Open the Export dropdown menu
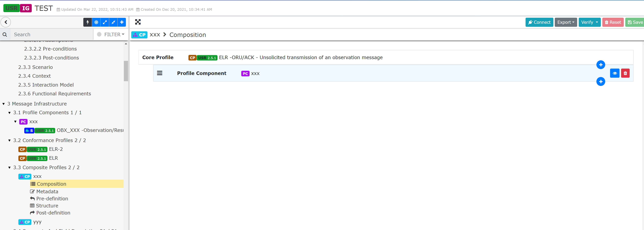The width and height of the screenshot is (644, 230). [x=566, y=22]
